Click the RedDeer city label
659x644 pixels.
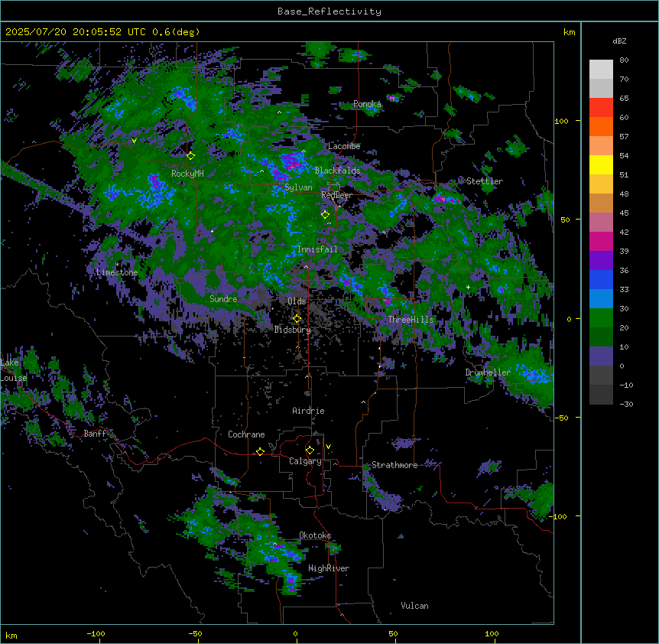pos(336,195)
